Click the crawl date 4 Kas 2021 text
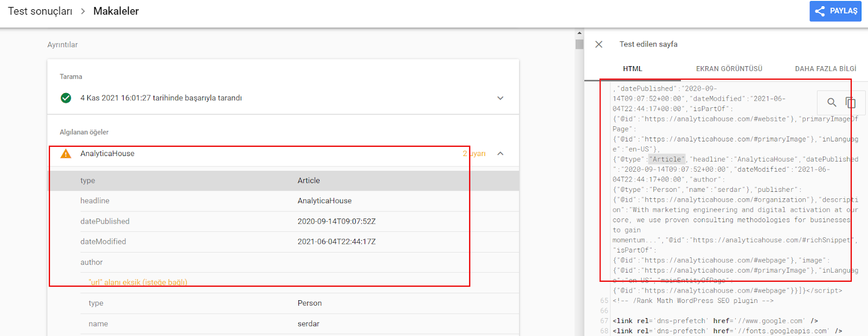Viewport: 868px width, 336px height. [x=161, y=98]
